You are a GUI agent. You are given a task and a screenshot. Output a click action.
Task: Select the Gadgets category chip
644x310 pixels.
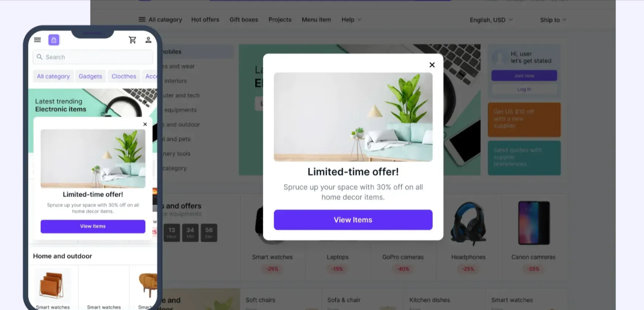91,76
